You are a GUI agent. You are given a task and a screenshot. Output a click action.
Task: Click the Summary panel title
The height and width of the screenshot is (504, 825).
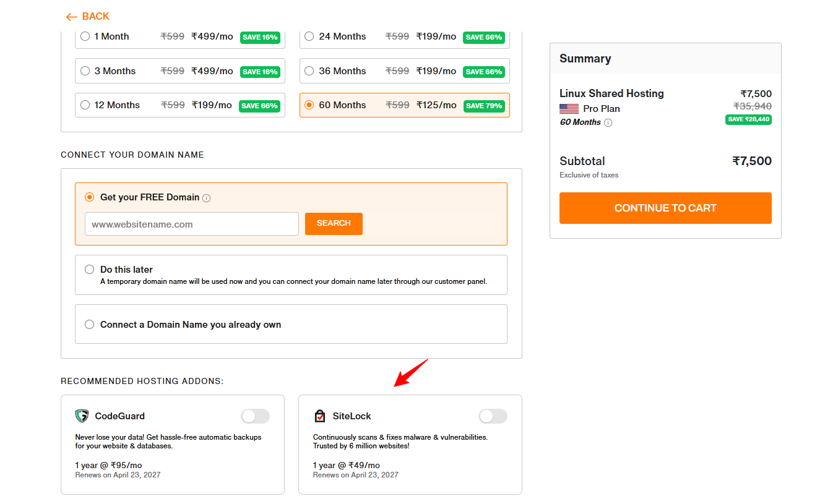pyautogui.click(x=585, y=59)
